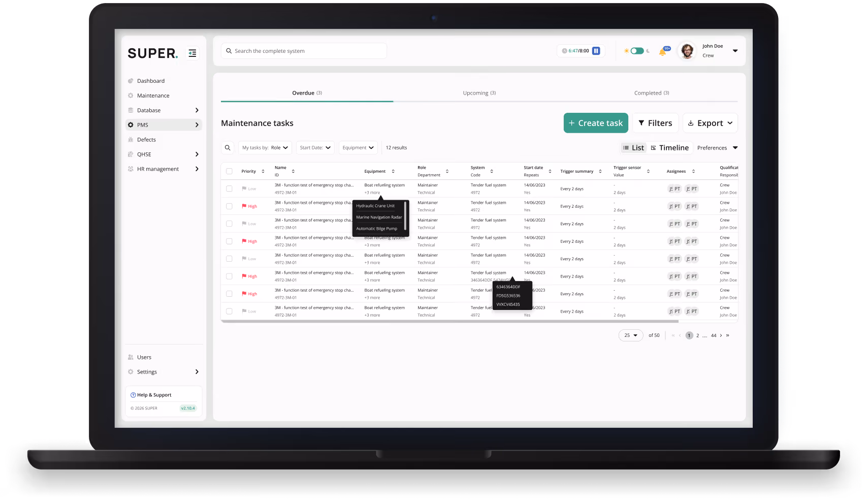The height and width of the screenshot is (500, 868).
Task: Sort table by Start date column
Action: click(550, 171)
